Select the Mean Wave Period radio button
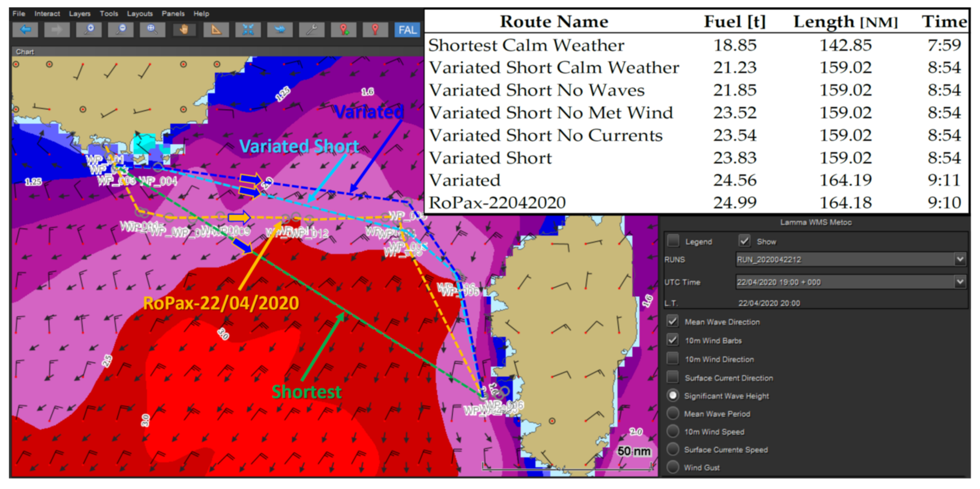 point(673,413)
